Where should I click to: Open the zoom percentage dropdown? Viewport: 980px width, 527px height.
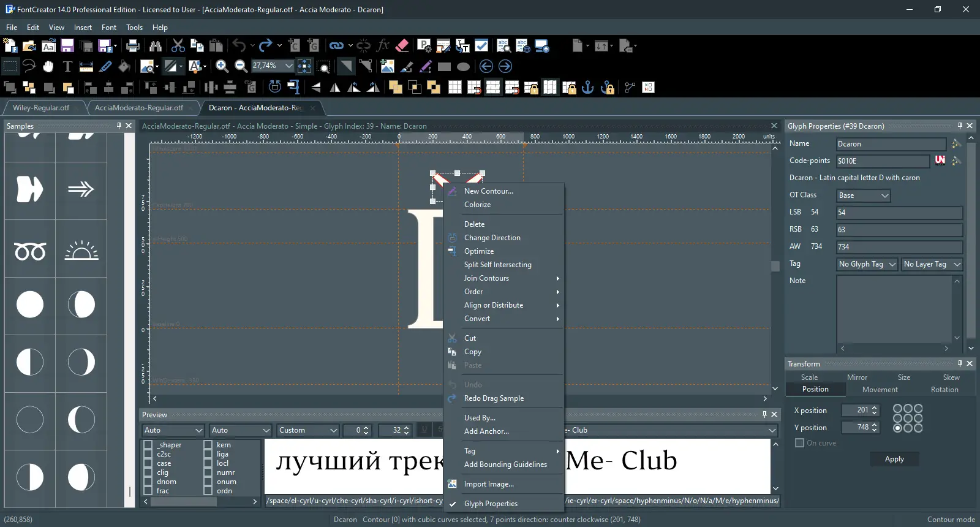(x=288, y=66)
